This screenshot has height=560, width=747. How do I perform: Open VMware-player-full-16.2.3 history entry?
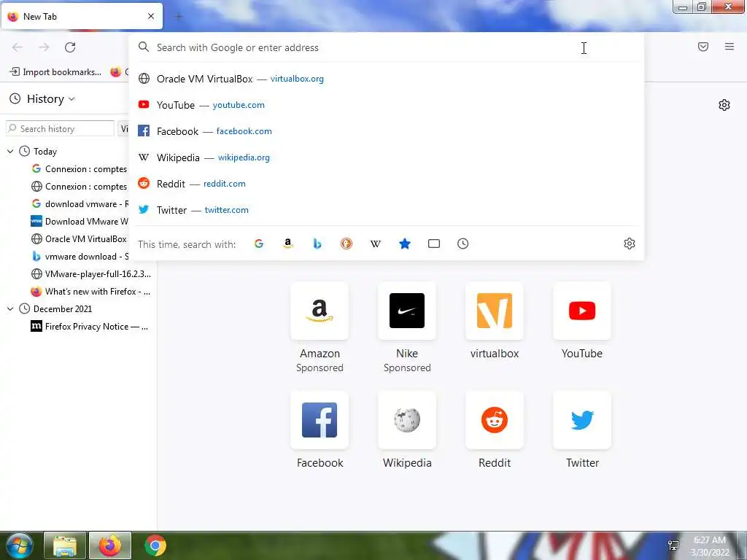90,274
